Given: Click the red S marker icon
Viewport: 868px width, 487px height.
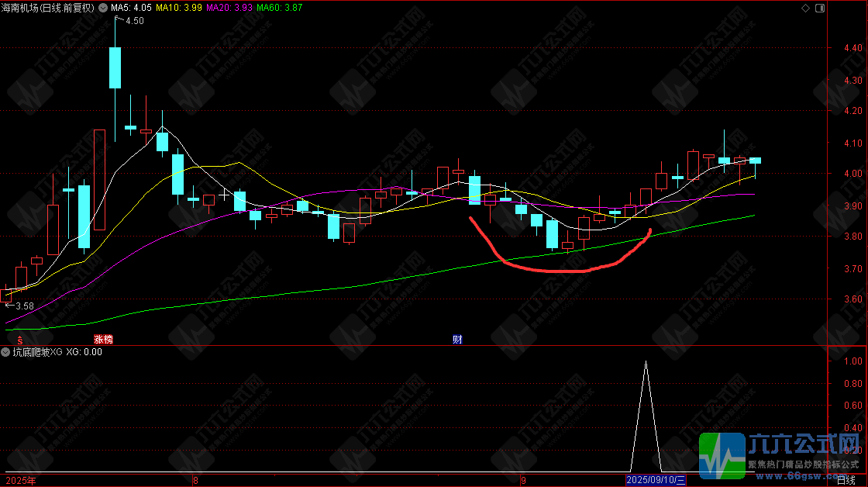Looking at the screenshot, I should coord(20,340).
